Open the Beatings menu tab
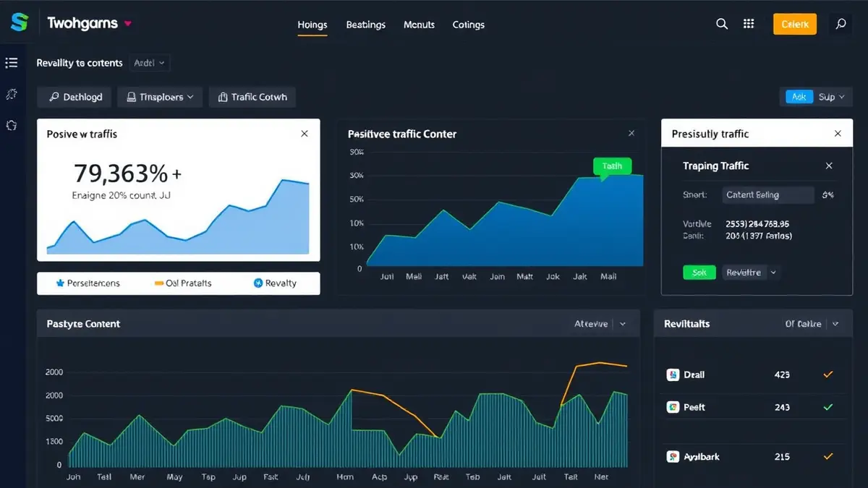 point(365,25)
